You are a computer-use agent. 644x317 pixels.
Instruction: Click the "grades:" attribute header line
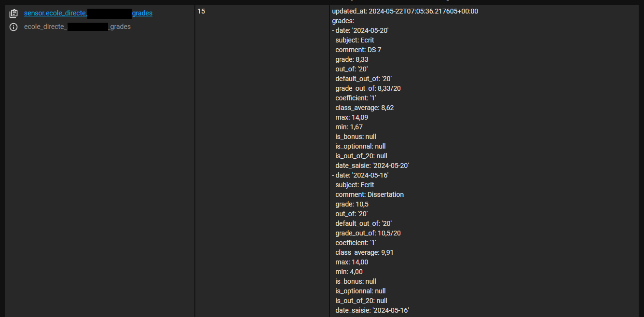[x=343, y=21]
